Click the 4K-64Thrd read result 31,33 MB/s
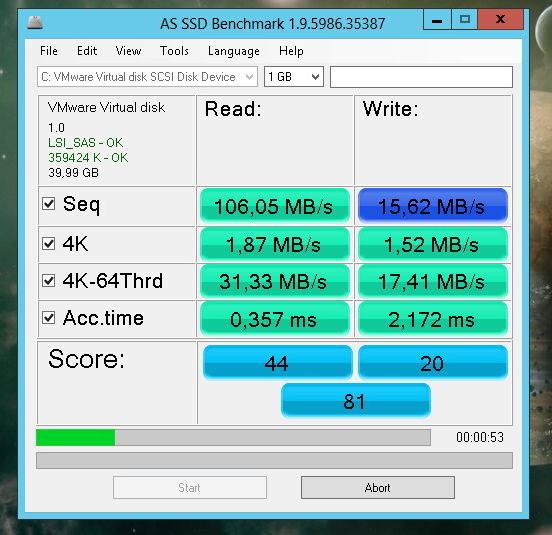 pos(275,281)
